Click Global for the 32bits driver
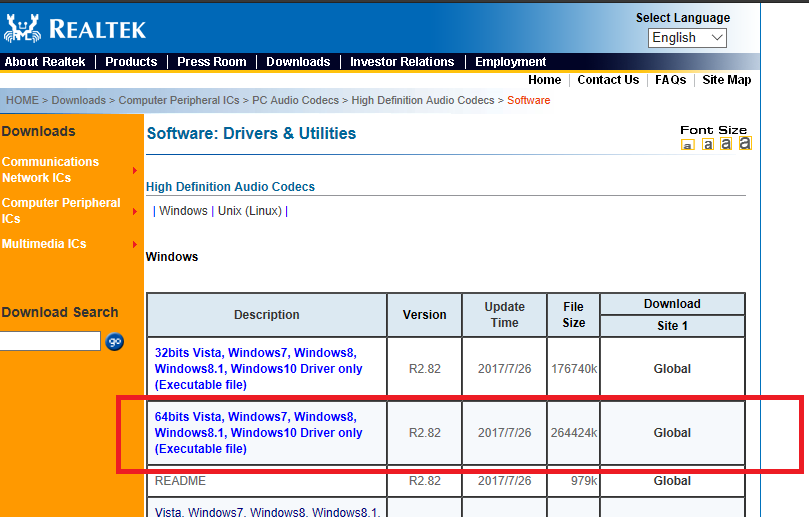This screenshot has width=809, height=517. click(x=672, y=369)
